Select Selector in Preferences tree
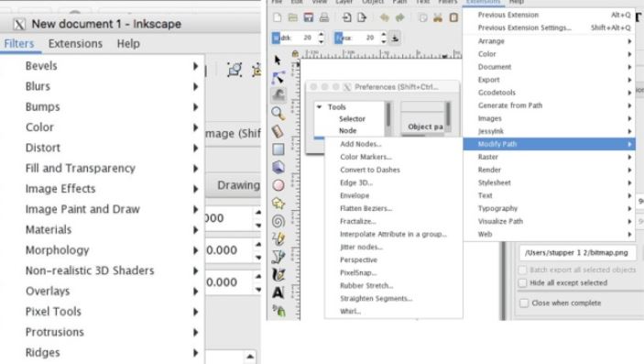This screenshot has height=364, width=644. [x=352, y=119]
